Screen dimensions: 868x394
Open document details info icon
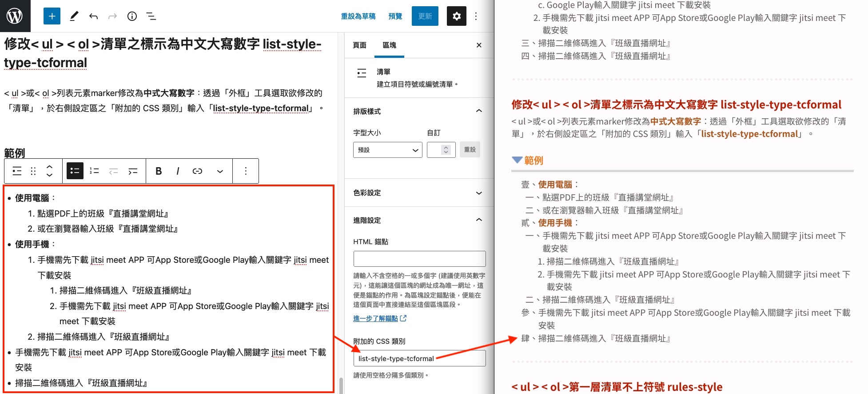(x=132, y=16)
